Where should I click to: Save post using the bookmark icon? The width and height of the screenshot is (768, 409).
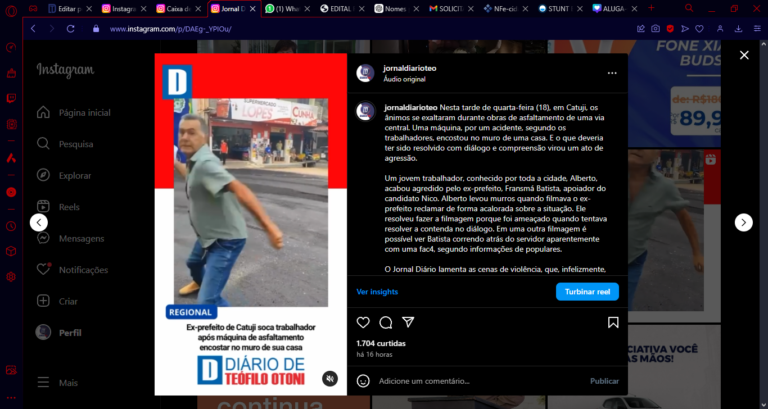pos(613,322)
